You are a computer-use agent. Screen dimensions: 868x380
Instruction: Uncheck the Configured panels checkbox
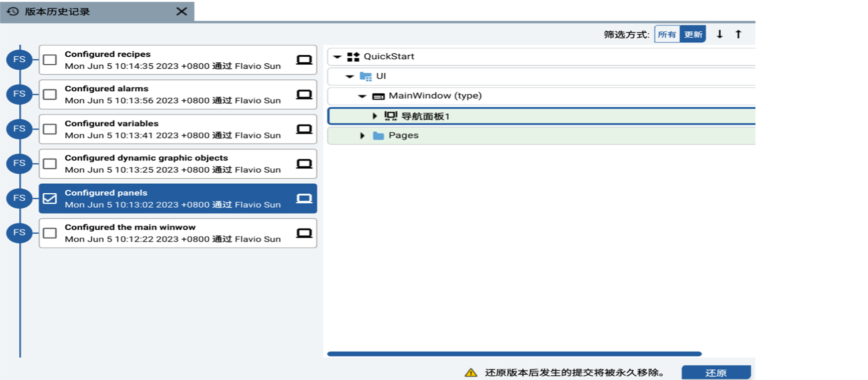click(50, 198)
